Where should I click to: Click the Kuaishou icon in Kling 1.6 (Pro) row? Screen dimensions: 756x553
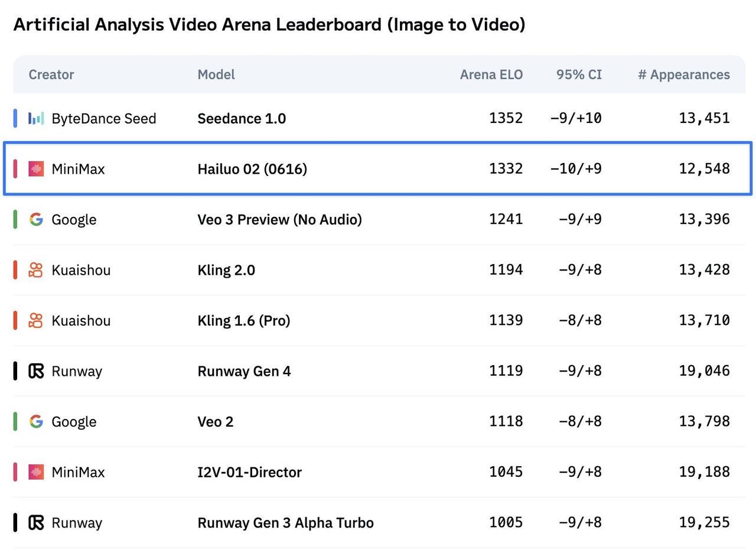coord(36,321)
